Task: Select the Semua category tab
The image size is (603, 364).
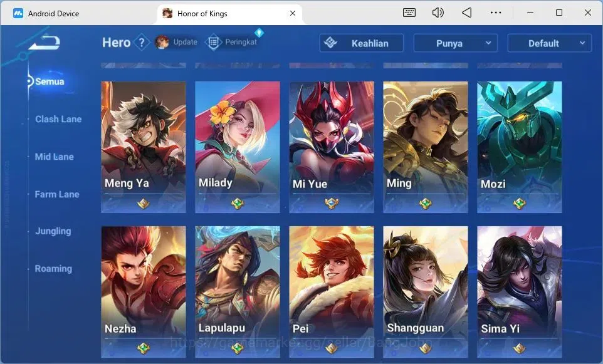Action: [50, 81]
